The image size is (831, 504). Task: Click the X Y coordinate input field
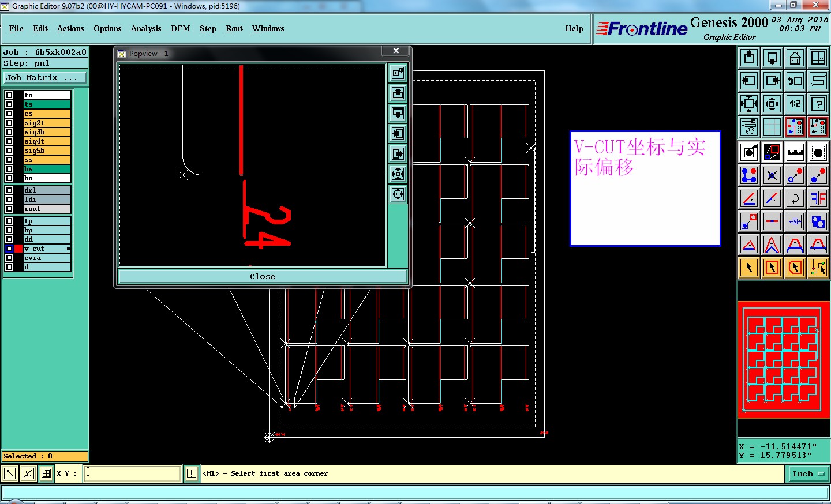133,473
